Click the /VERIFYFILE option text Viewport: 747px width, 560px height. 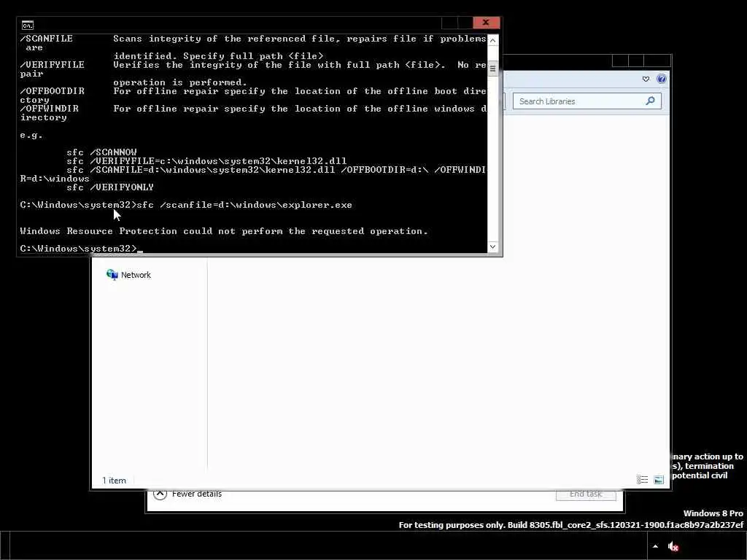pyautogui.click(x=53, y=65)
